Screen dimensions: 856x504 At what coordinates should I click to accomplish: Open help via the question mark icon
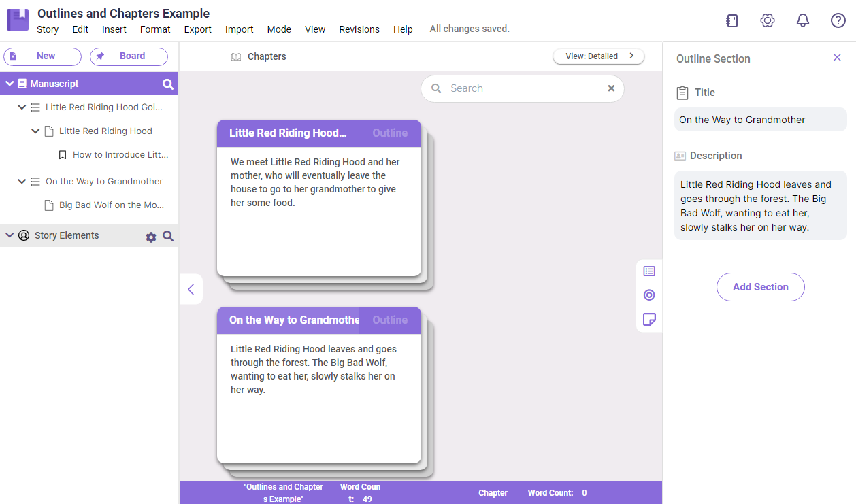click(838, 20)
